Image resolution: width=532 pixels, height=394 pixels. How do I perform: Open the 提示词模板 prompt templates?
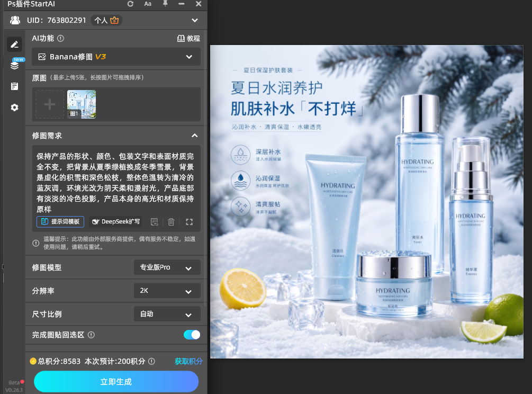[x=60, y=221]
